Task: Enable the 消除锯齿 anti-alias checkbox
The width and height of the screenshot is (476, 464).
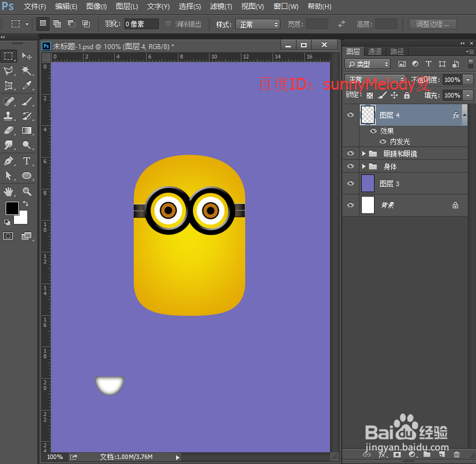Action: [168, 24]
